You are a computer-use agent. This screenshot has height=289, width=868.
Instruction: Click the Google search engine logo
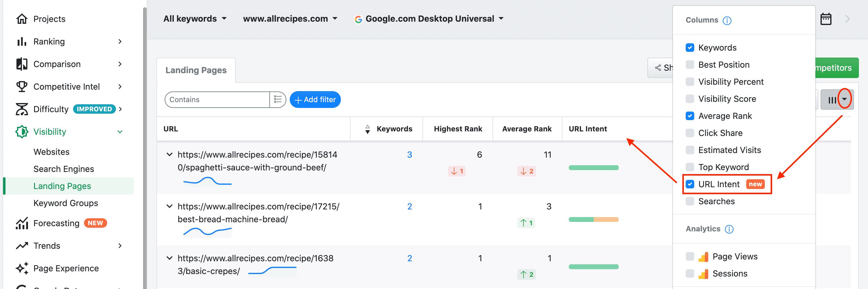[x=358, y=19]
